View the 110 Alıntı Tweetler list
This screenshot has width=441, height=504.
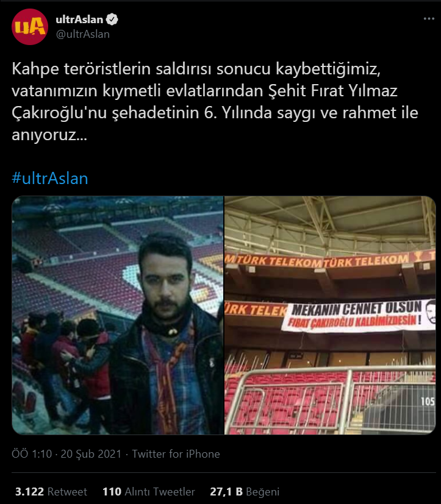(x=149, y=491)
